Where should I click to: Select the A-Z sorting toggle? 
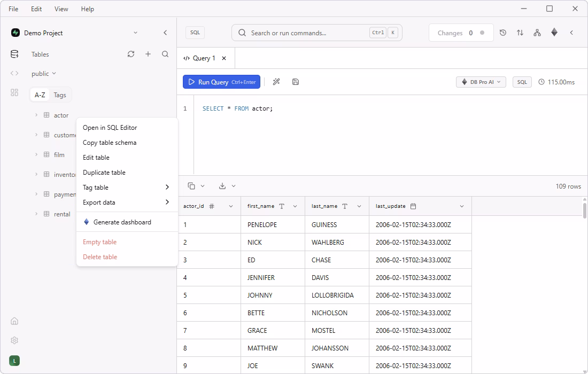pos(40,95)
